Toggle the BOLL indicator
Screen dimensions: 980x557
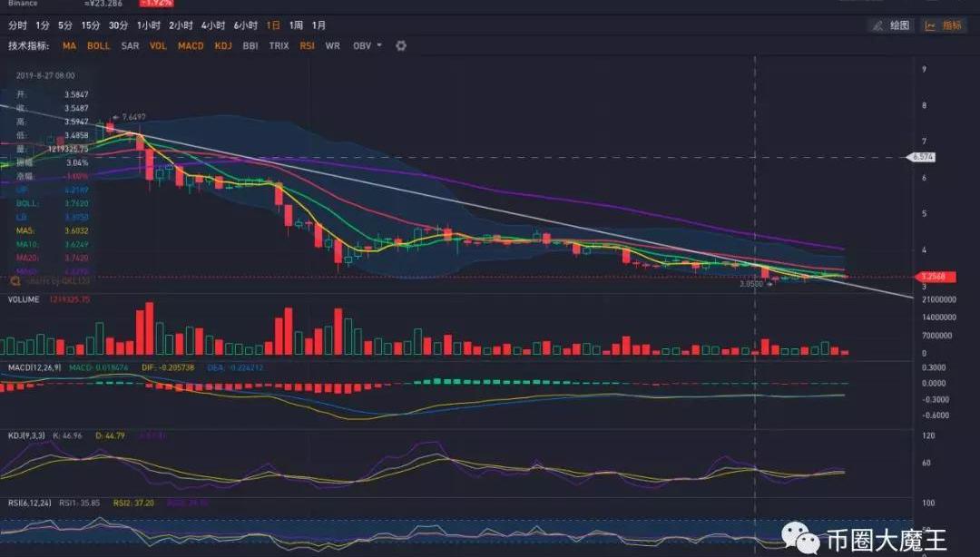pos(98,45)
